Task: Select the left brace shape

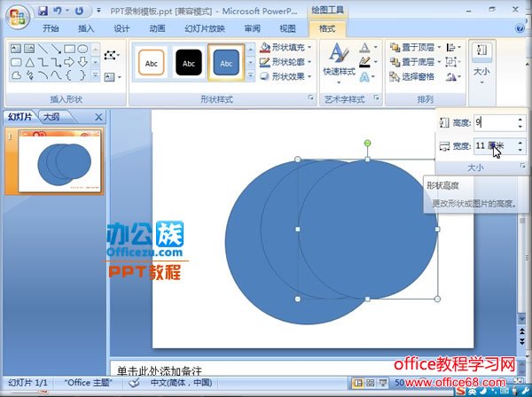Action: 69,75
